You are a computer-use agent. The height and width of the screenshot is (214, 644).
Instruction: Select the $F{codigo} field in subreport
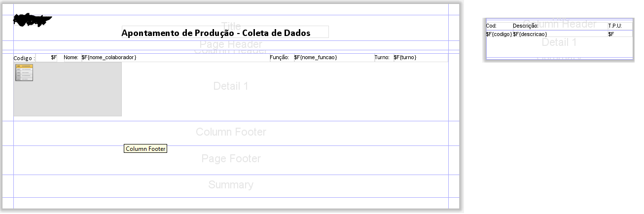(499, 34)
